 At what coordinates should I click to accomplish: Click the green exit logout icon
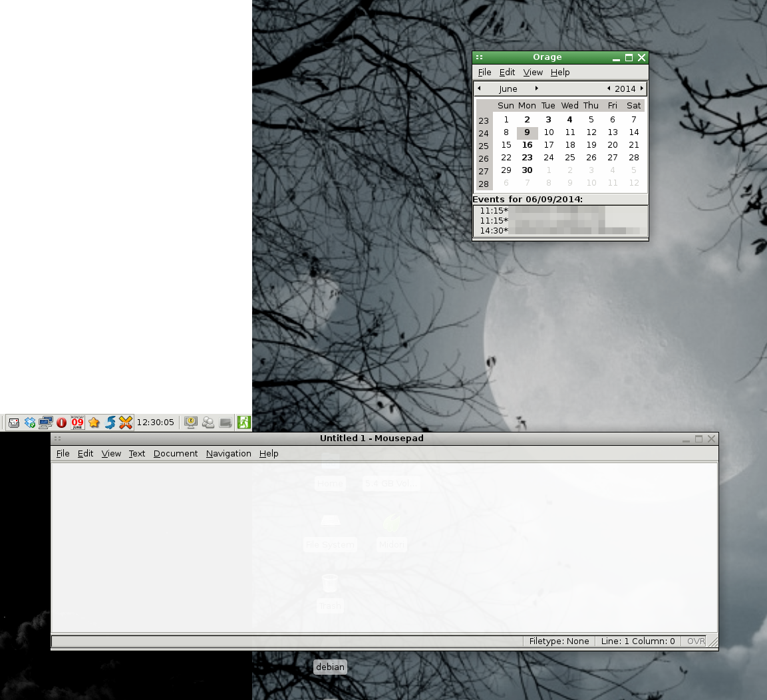coord(244,422)
